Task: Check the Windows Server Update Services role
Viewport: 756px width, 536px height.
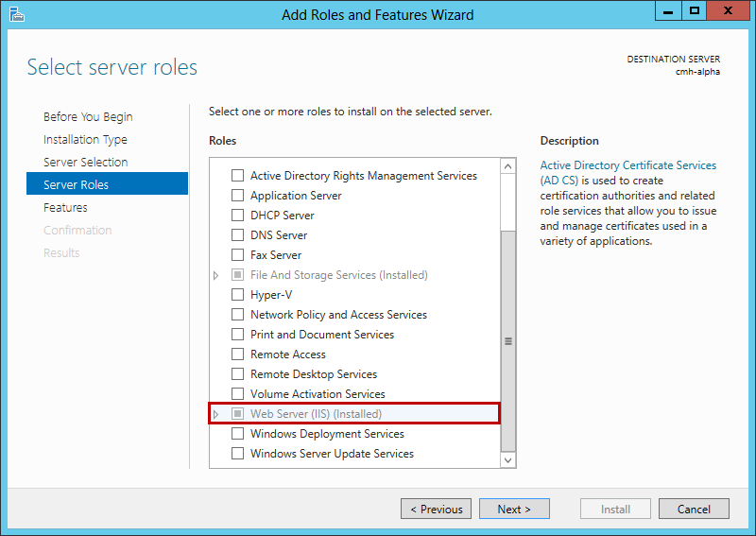Action: coord(238,454)
